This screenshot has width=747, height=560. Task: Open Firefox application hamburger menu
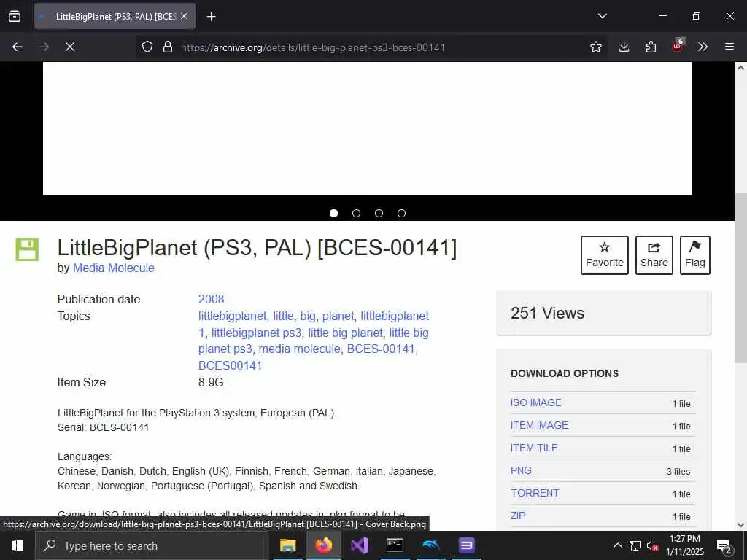click(x=729, y=47)
